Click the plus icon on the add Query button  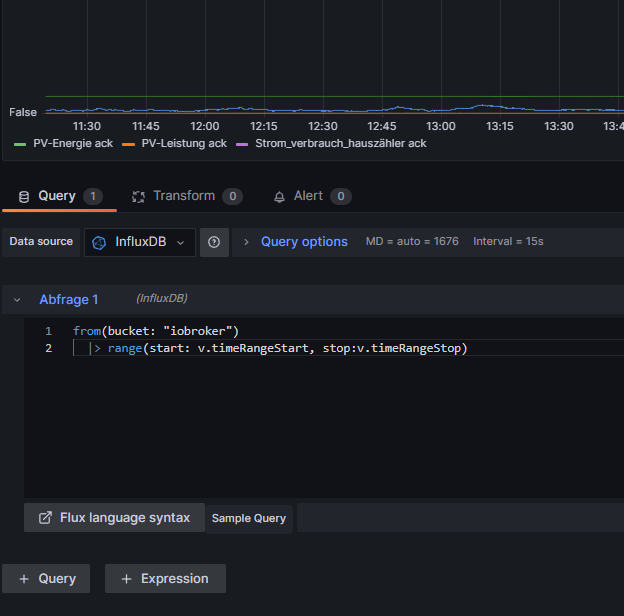coord(22,579)
